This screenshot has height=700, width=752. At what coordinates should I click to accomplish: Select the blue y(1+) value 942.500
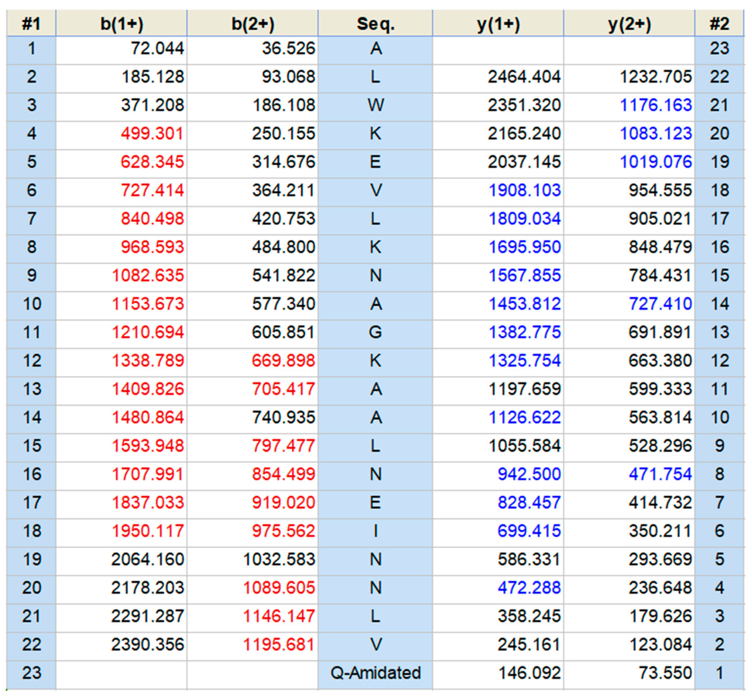click(529, 474)
